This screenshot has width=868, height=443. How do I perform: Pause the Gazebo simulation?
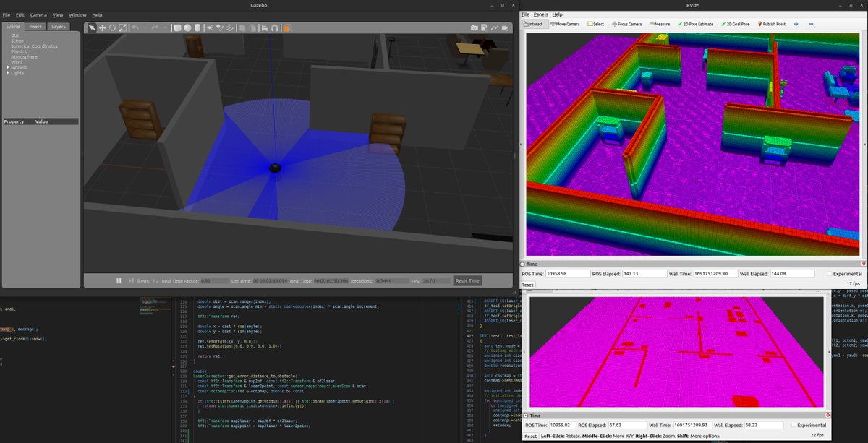119,280
